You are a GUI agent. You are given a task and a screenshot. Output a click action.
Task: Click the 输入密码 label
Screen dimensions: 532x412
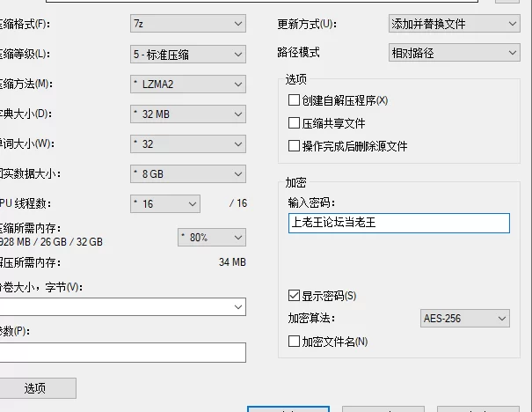click(x=311, y=202)
